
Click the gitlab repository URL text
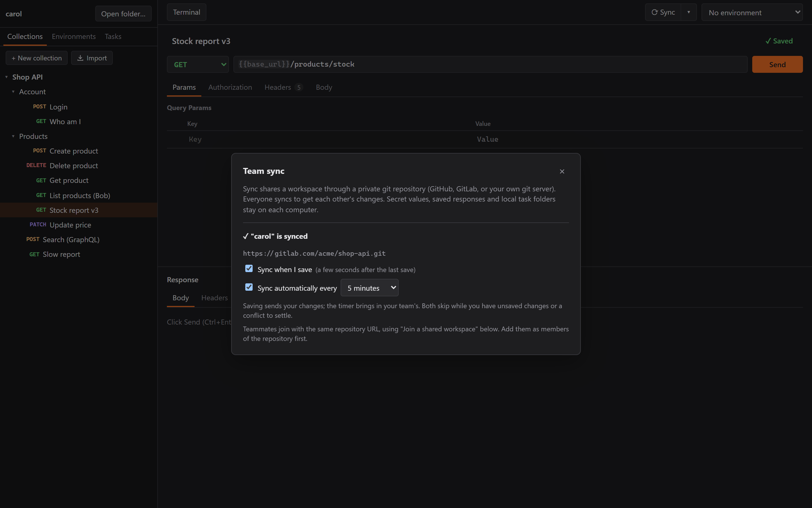pos(314,253)
